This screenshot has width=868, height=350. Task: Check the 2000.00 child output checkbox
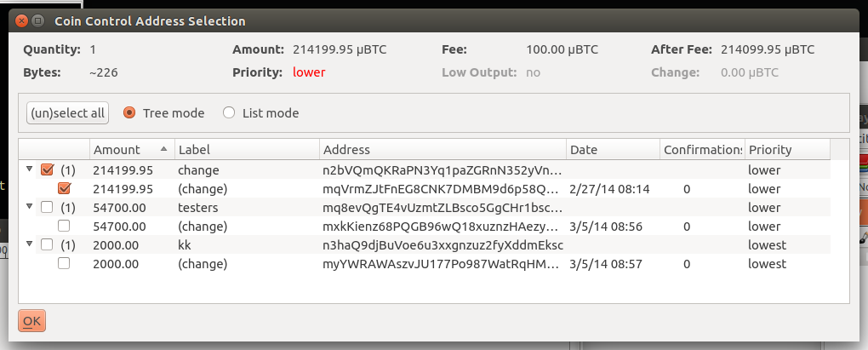(x=64, y=264)
